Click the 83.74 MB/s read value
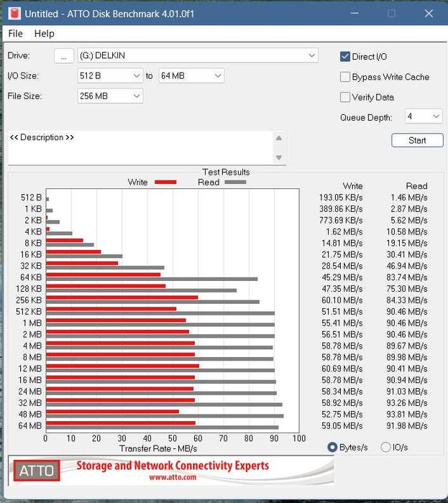The height and width of the screenshot is (503, 448). tap(406, 277)
